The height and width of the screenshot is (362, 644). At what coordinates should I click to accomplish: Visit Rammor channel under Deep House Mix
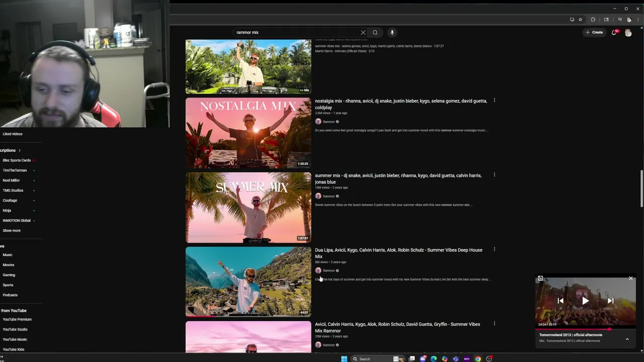tap(328, 270)
